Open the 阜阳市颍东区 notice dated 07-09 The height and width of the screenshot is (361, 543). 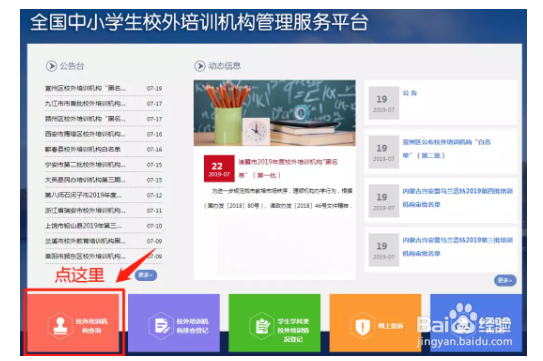point(103,256)
